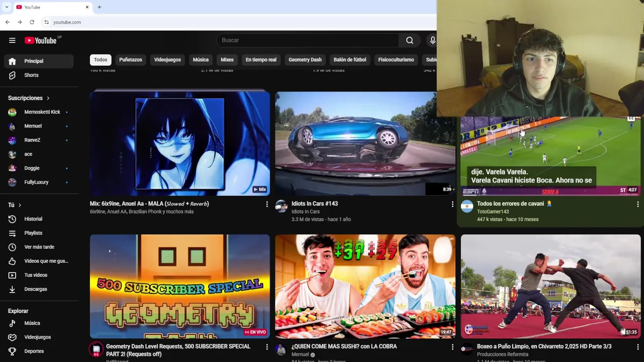
Task: Select the Videojuegos filter chip
Action: coord(168,60)
